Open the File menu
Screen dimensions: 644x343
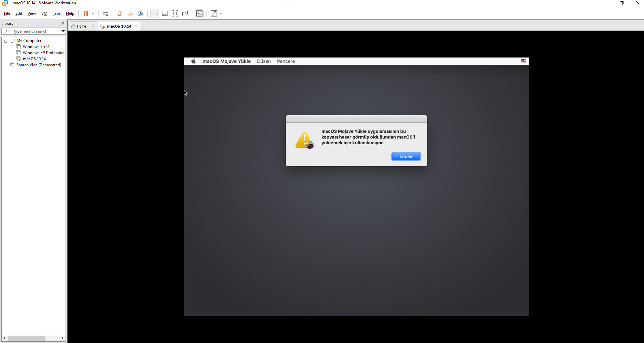[7, 13]
